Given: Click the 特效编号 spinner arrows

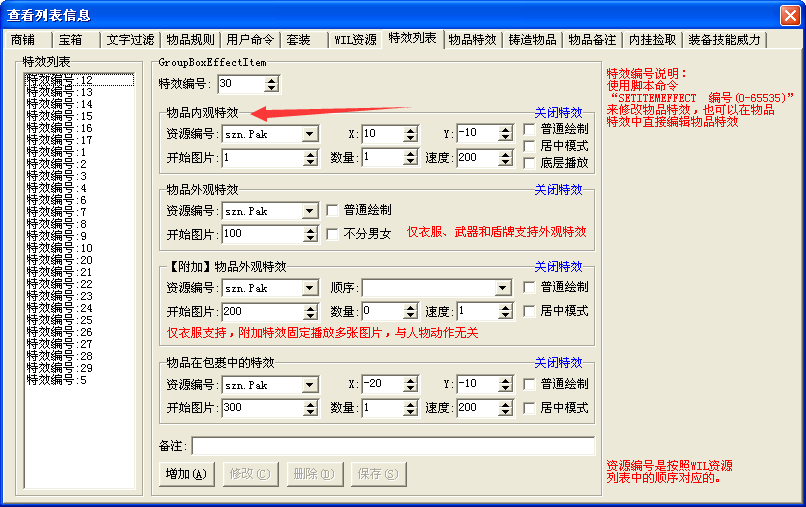Looking at the screenshot, I should coord(271,84).
